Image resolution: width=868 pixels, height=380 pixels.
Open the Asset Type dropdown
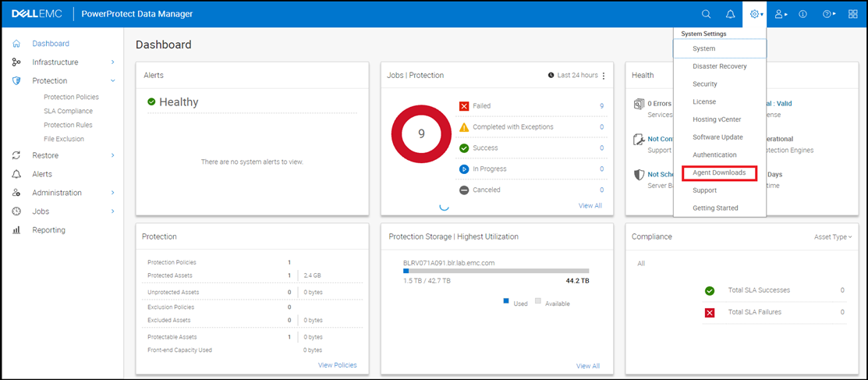point(833,236)
